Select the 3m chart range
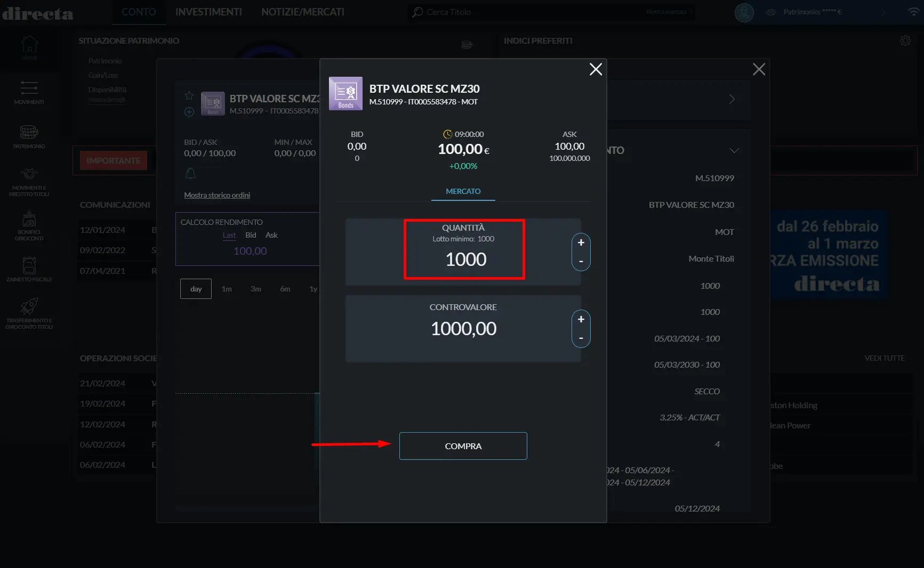Image resolution: width=924 pixels, height=568 pixels. [x=256, y=289]
